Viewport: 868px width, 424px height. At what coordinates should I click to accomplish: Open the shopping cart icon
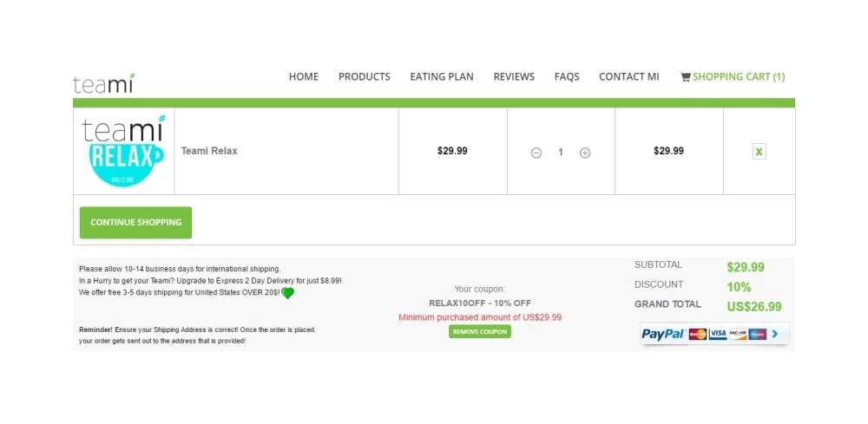click(x=685, y=77)
